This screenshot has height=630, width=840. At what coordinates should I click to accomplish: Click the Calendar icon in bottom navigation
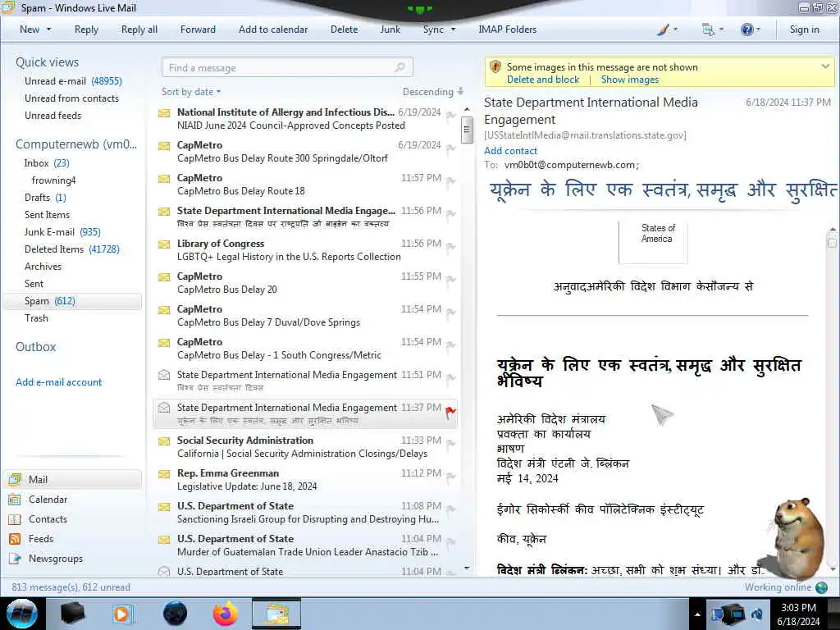point(15,500)
